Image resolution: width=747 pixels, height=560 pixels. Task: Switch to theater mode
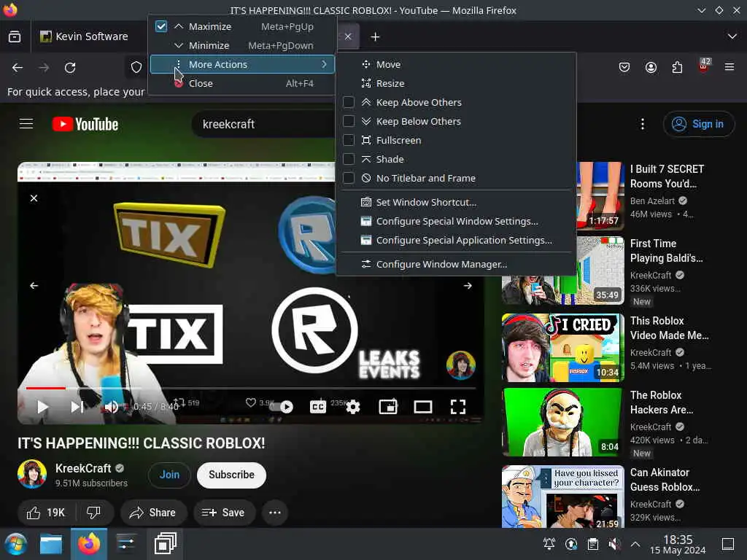click(x=423, y=407)
